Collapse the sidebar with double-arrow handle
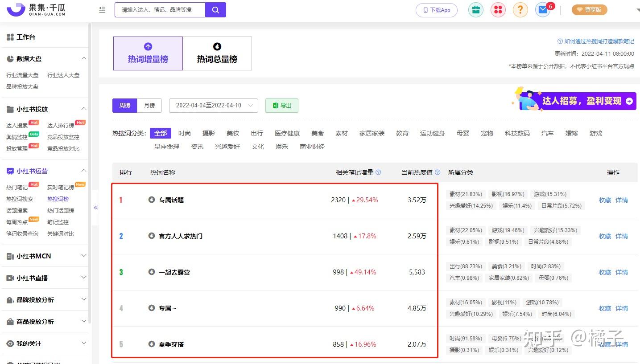The height and width of the screenshot is (364, 640). click(95, 208)
